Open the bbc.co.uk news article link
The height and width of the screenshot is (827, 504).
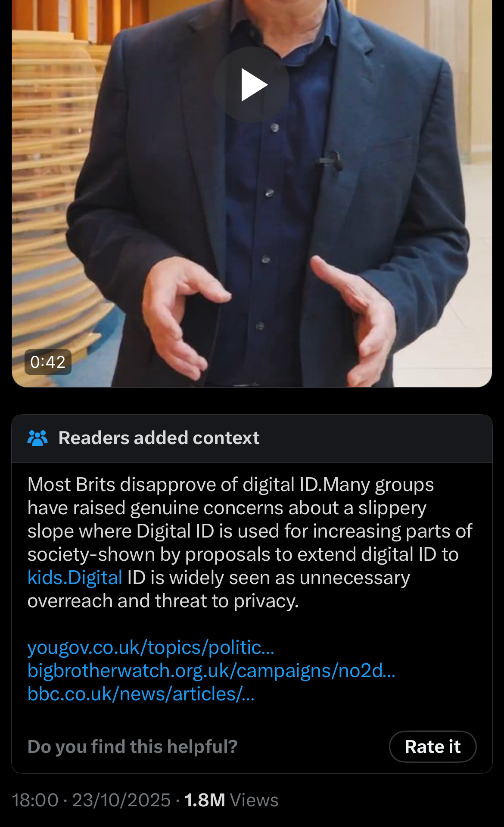pyautogui.click(x=141, y=694)
